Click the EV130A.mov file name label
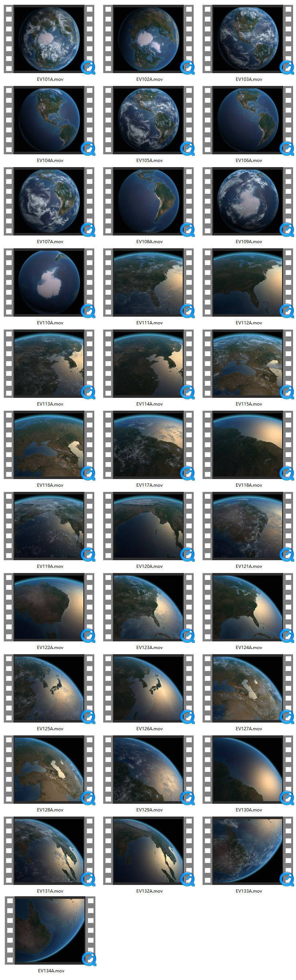Image resolution: width=296 pixels, height=980 pixels. click(248, 810)
